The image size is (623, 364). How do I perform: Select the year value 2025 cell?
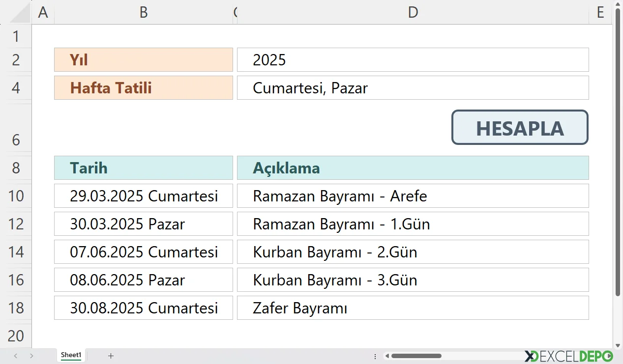413,59
